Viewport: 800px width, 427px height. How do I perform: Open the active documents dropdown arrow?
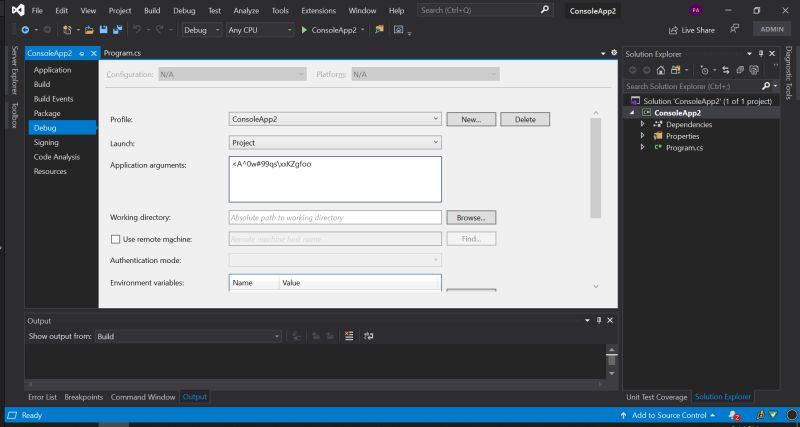603,53
